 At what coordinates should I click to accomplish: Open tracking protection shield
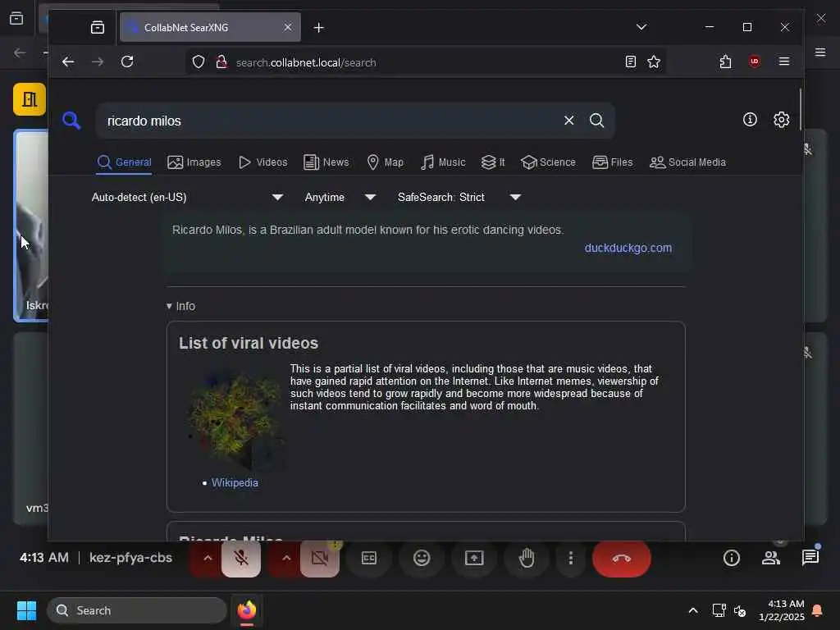pyautogui.click(x=199, y=62)
